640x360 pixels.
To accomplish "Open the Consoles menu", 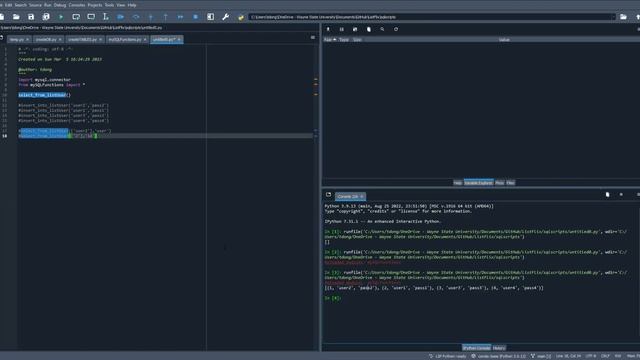I will [77, 5].
